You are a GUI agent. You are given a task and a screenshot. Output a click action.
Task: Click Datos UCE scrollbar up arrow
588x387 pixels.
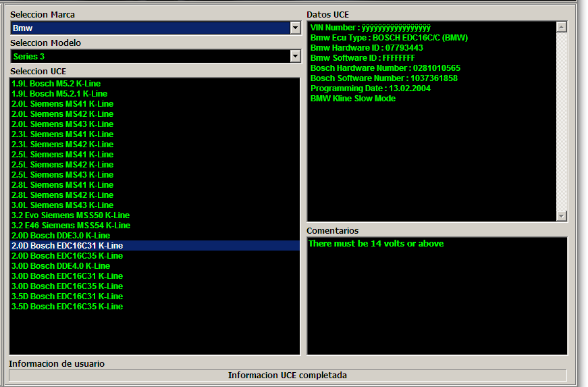pos(562,27)
